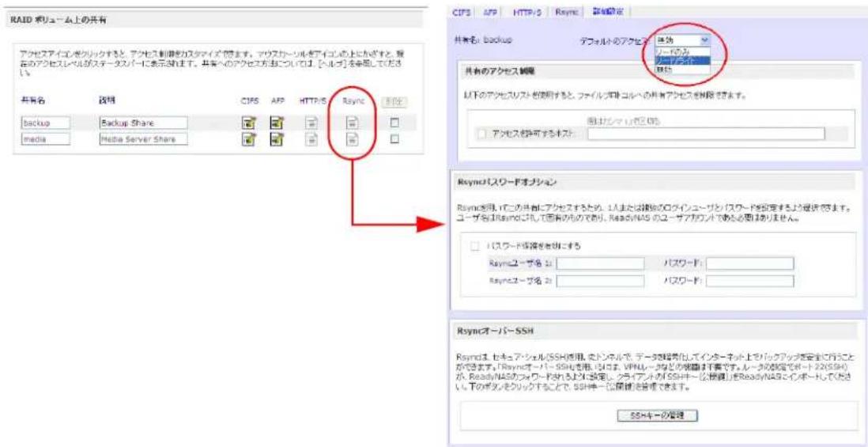The height and width of the screenshot is (447, 868).
Task: Tick the delete checkbox for backup share
Action: pos(394,123)
